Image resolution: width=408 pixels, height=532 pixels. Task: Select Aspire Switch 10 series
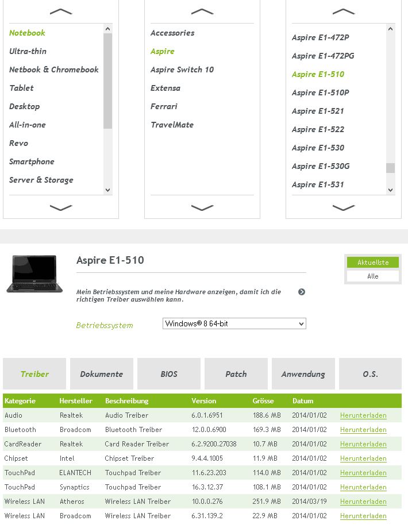coord(182,70)
